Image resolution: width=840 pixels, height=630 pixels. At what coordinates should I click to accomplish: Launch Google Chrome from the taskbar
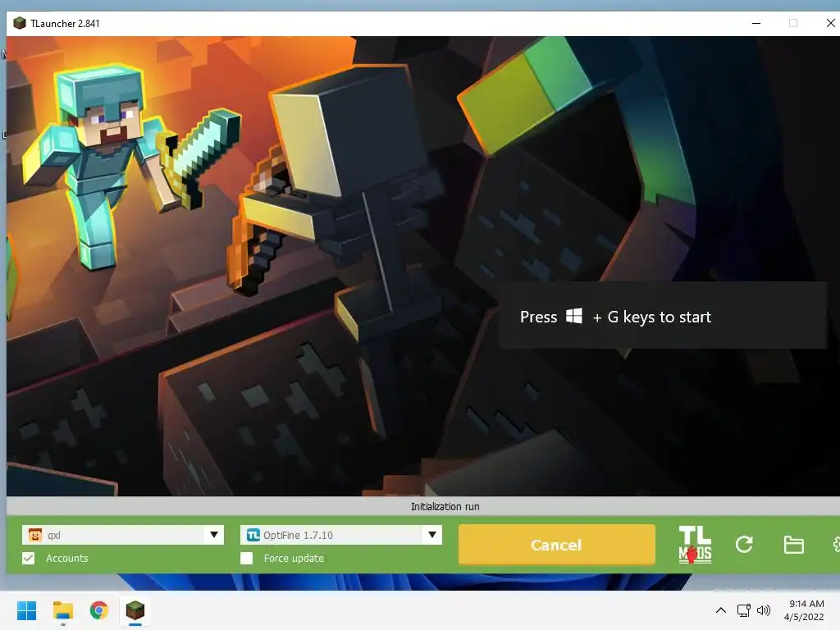[x=98, y=610]
